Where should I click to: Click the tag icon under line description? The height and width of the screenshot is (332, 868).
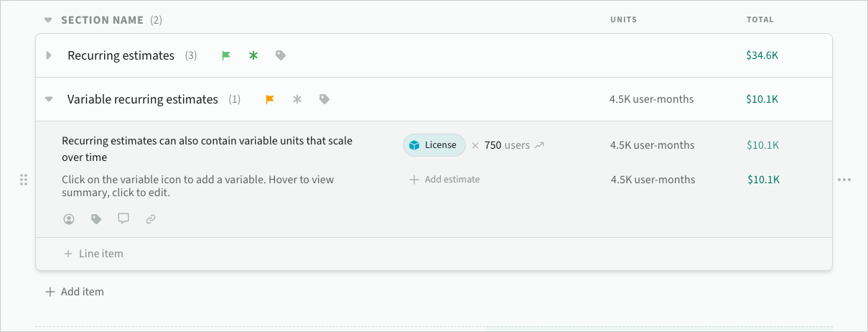point(96,219)
